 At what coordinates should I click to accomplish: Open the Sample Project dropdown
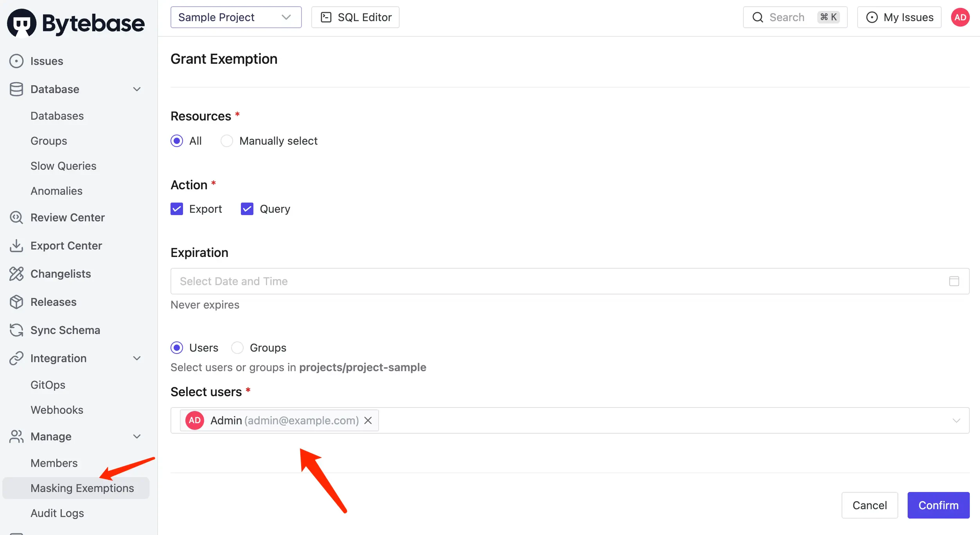(x=236, y=17)
